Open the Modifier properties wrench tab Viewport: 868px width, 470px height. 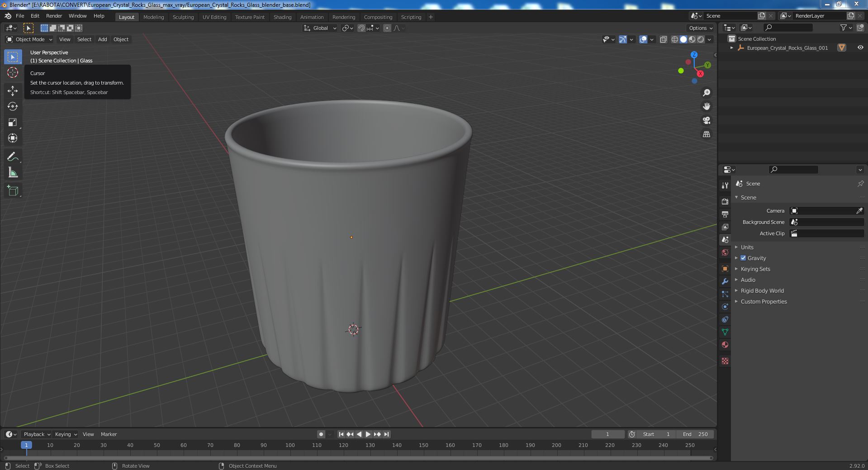pos(725,281)
